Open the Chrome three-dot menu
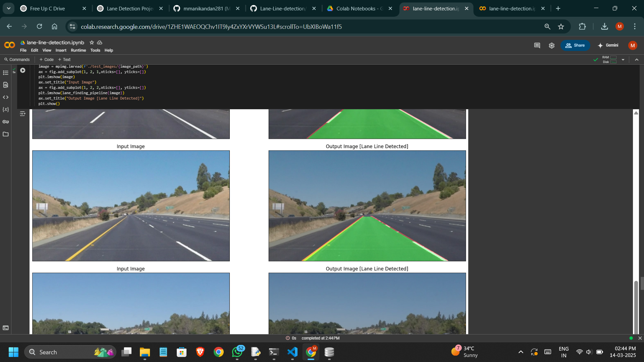Image resolution: width=644 pixels, height=362 pixels. pos(635,26)
